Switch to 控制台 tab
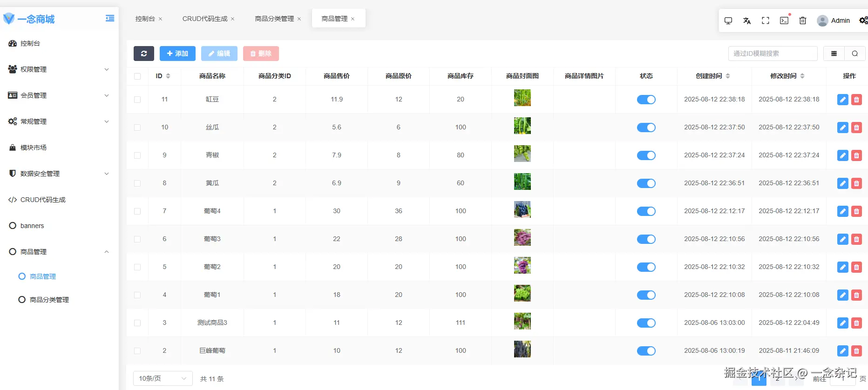The width and height of the screenshot is (868, 390). (145, 19)
